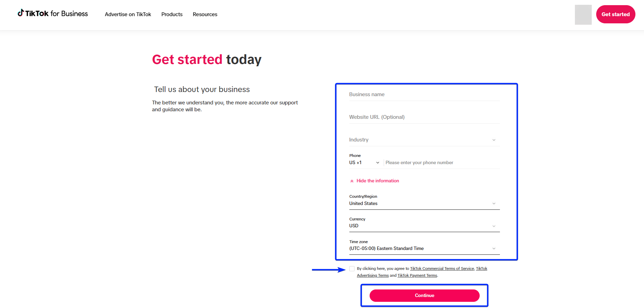Image resolution: width=644 pixels, height=308 pixels.
Task: Click the gray square placeholder in header
Action: [x=583, y=15]
